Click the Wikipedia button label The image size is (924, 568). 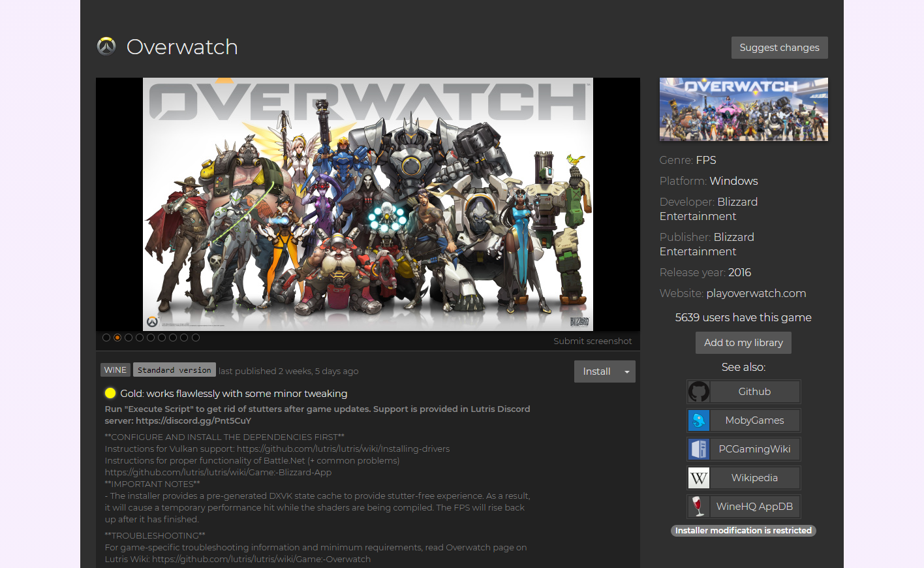click(754, 478)
